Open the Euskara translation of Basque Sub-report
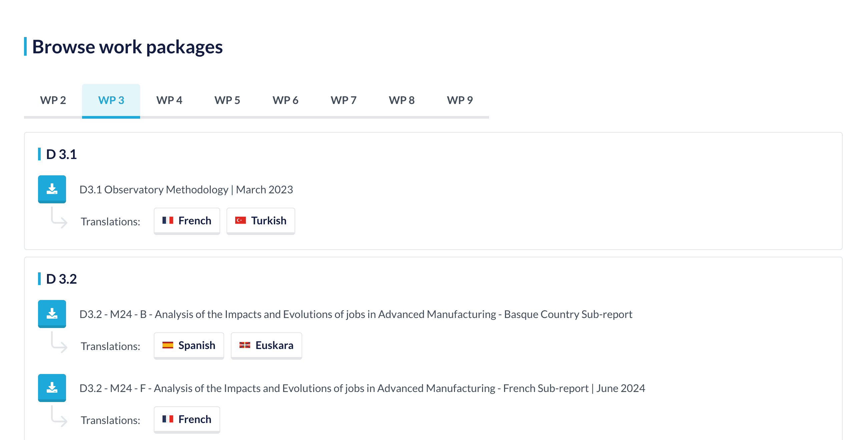This screenshot has height=440, width=868. click(x=266, y=345)
